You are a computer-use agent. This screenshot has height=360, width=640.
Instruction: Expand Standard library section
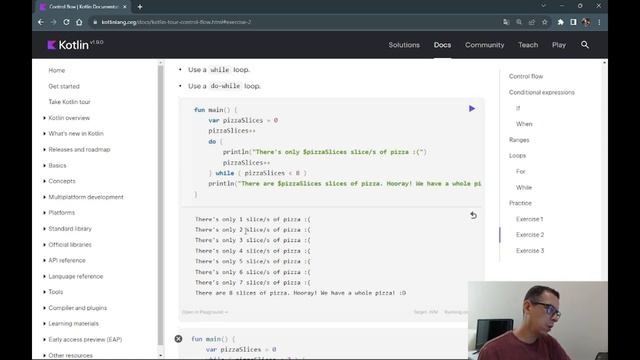coord(70,229)
